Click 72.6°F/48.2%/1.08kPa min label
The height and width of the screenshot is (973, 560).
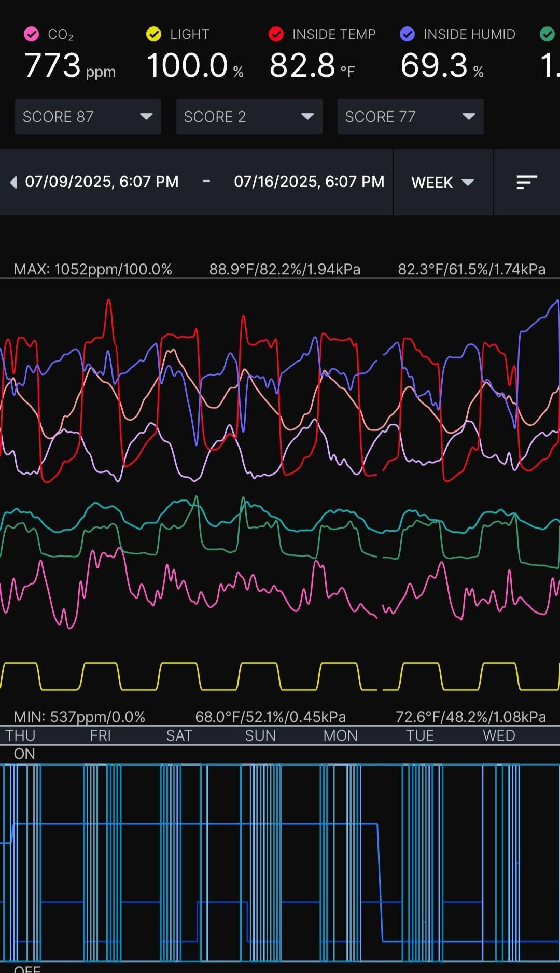pyautogui.click(x=471, y=717)
